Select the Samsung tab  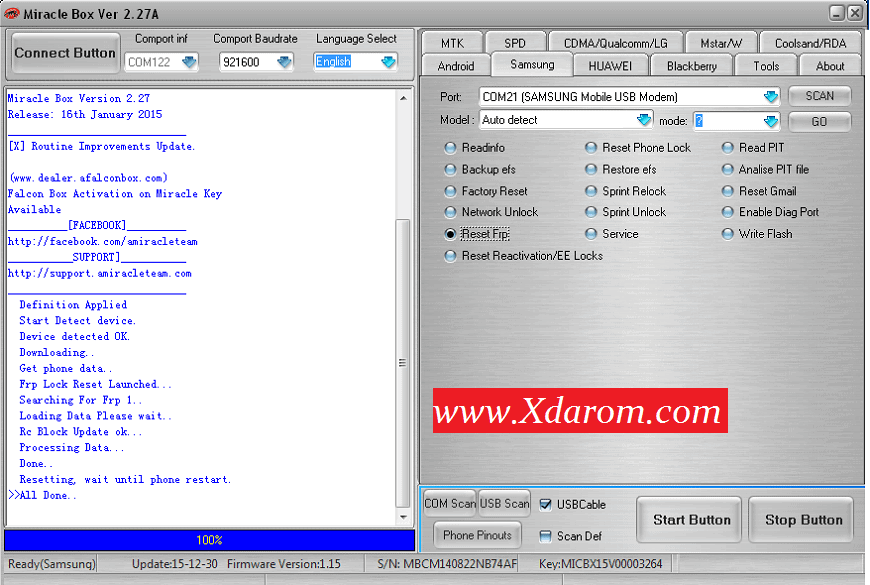click(532, 64)
